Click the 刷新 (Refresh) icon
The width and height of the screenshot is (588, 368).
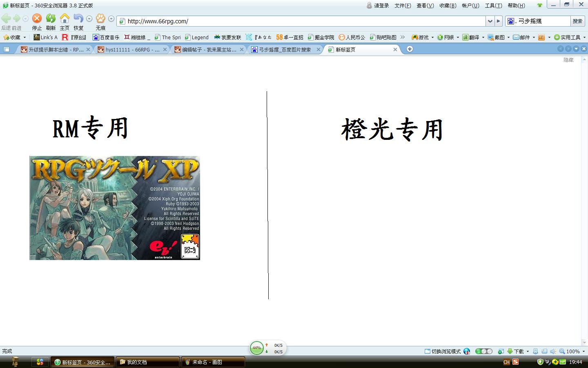[51, 18]
